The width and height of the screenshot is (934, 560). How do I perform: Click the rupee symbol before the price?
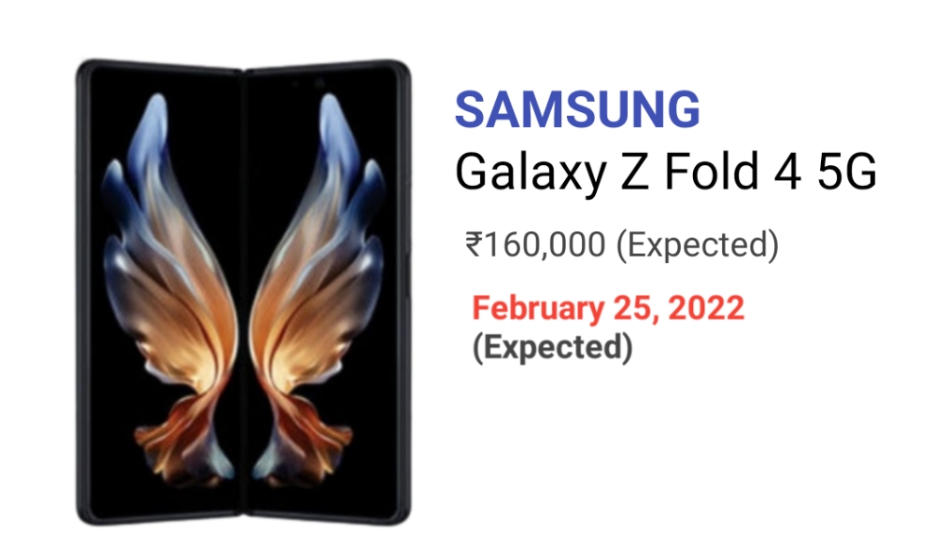[x=474, y=245]
